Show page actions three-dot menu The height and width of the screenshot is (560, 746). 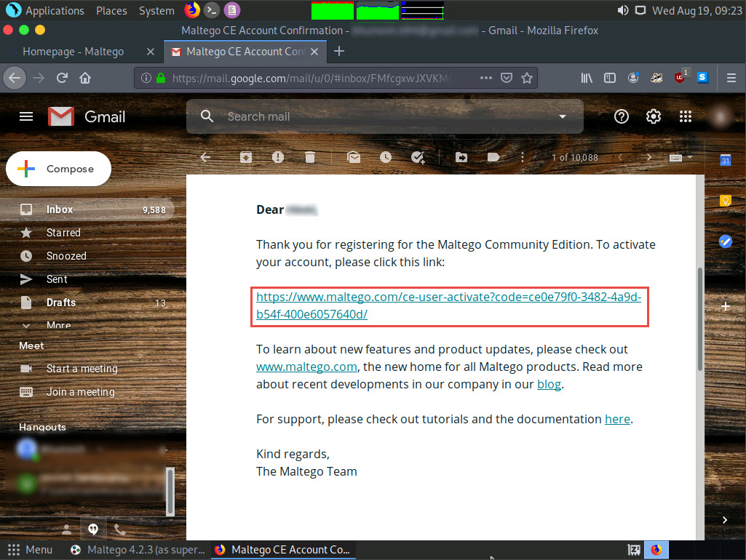(x=485, y=78)
